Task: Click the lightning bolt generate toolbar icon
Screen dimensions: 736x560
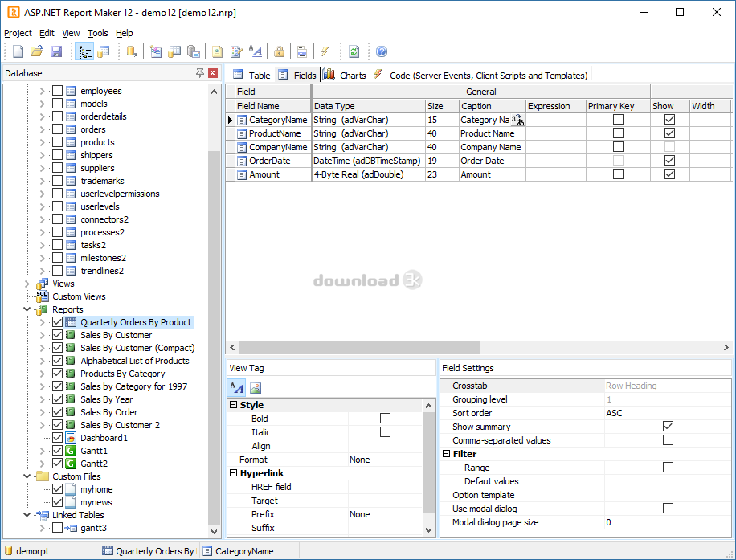Action: pyautogui.click(x=325, y=51)
